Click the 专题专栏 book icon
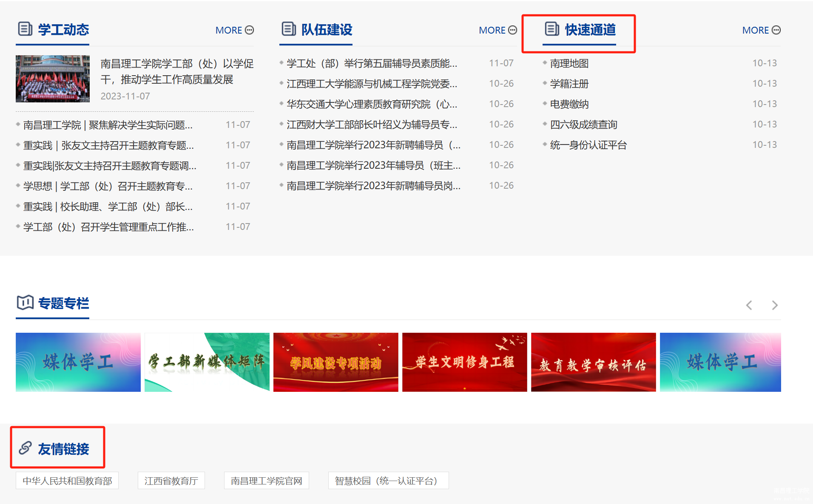 click(x=25, y=303)
